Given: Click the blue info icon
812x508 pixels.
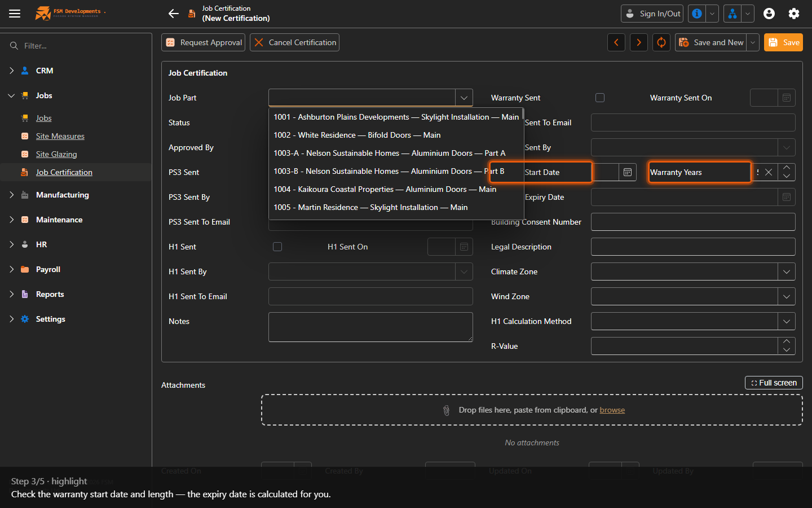Looking at the screenshot, I should 697,14.
